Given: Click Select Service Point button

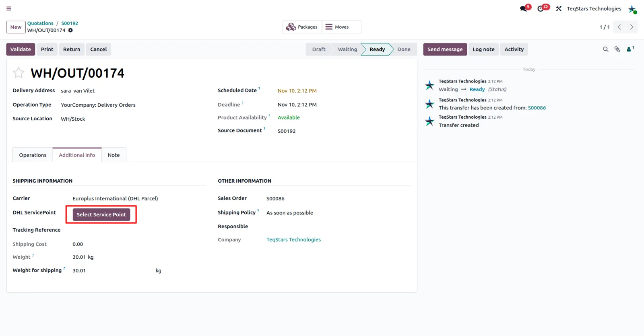Looking at the screenshot, I should (101, 214).
